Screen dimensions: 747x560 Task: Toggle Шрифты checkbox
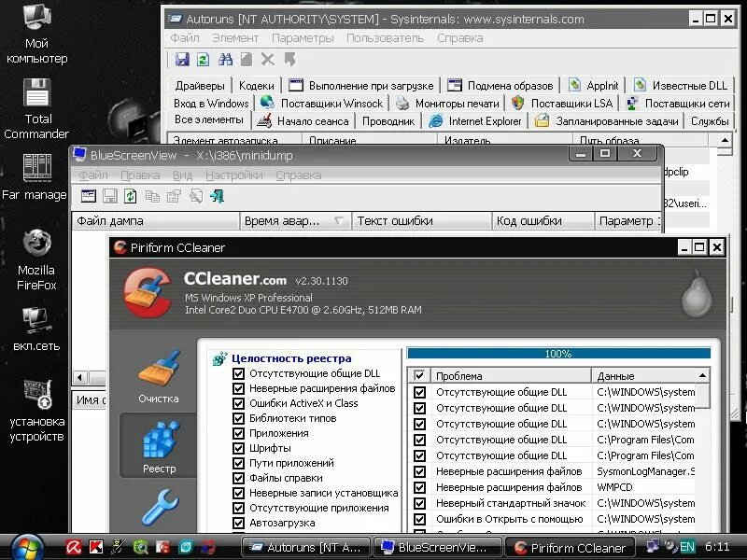238,449
